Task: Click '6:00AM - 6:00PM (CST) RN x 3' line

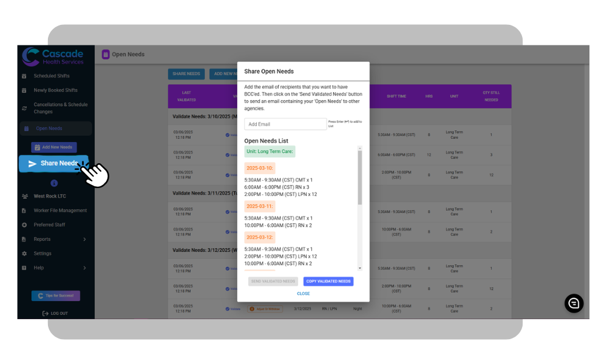Action: click(276, 187)
